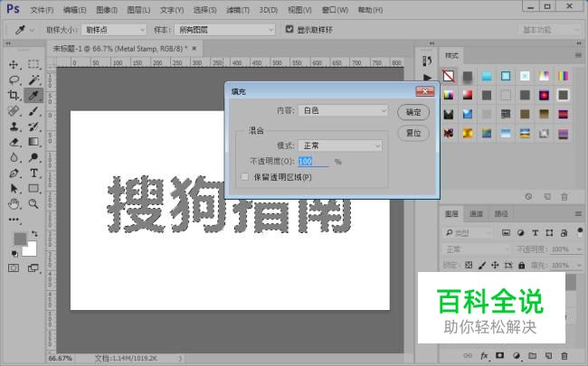588x366 pixels.
Task: Open the layer effects fx menu
Action: tap(484, 355)
